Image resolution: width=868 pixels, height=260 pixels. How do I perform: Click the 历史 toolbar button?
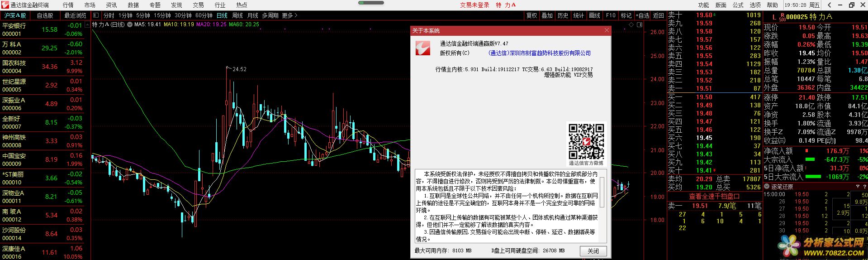pos(563,15)
